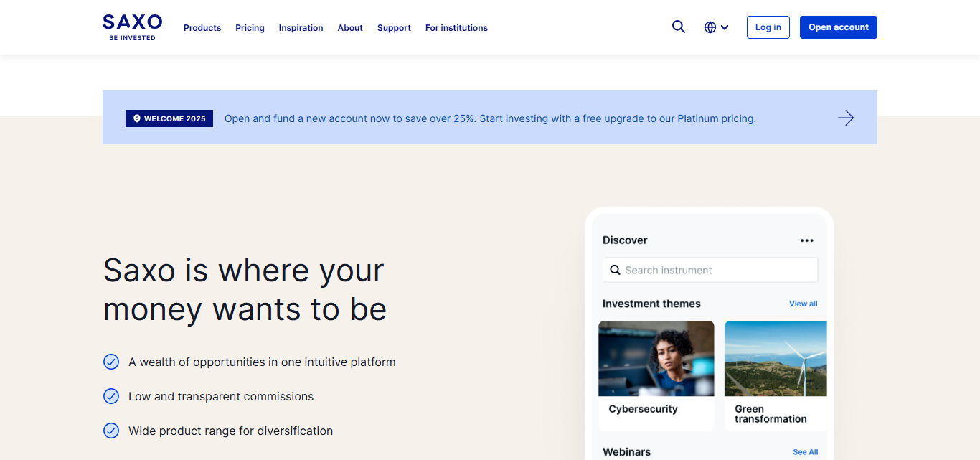Click 'Low and transparent commissions' text
This screenshot has height=460, width=980.
point(221,396)
